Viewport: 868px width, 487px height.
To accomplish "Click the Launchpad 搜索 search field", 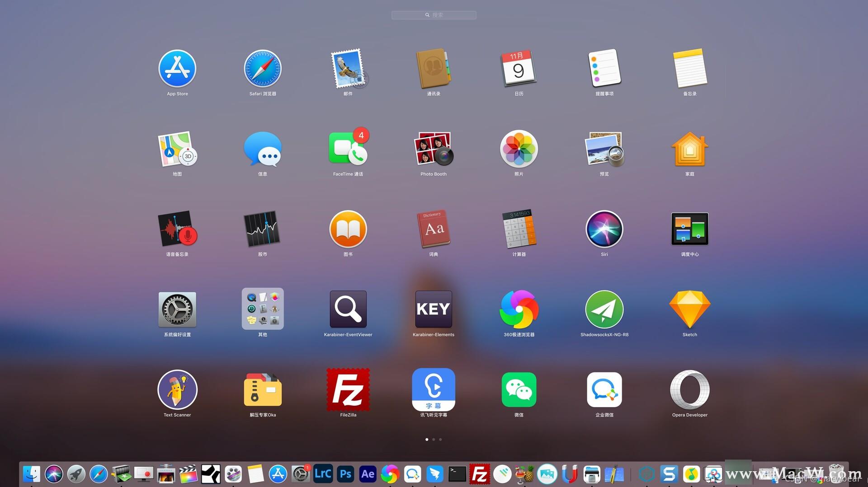I will tap(434, 15).
